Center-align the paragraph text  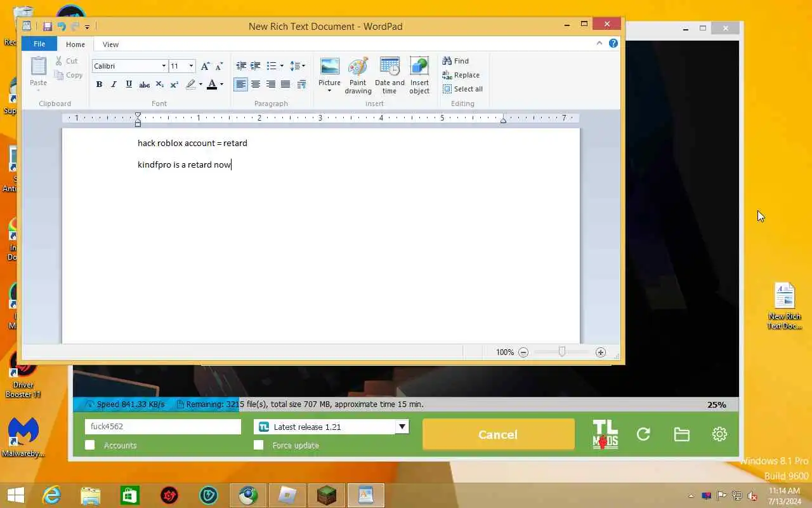256,84
